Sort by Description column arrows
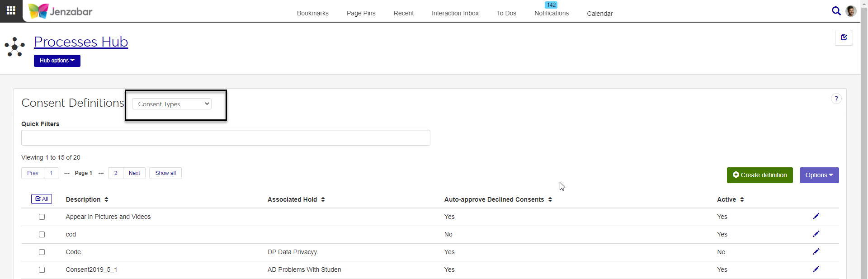The image size is (868, 279). pyautogui.click(x=106, y=199)
